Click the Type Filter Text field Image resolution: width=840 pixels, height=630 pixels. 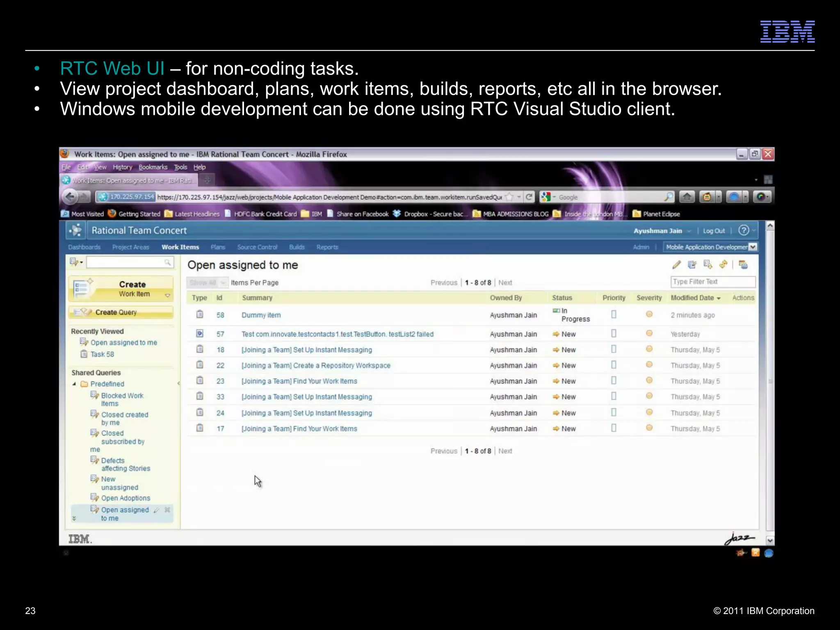coord(713,282)
